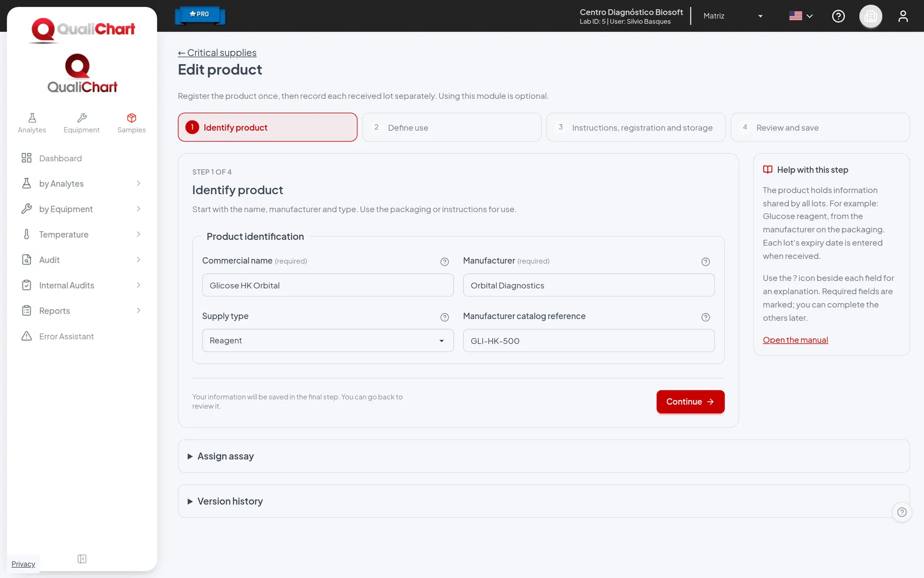This screenshot has width=924, height=578.
Task: Select Instructions, registration and storage step
Action: click(x=636, y=127)
